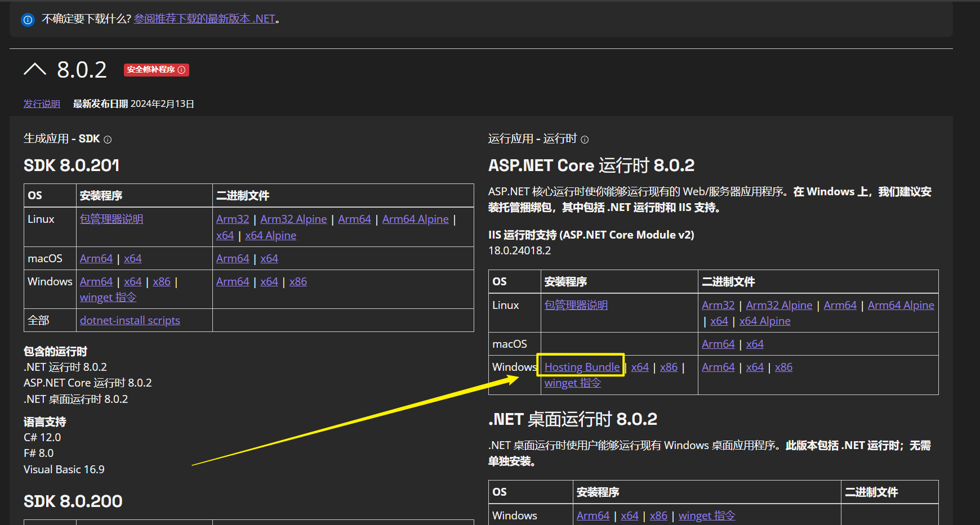Download SDK Windows Arm64 binary
980x525 pixels.
pyautogui.click(x=233, y=281)
